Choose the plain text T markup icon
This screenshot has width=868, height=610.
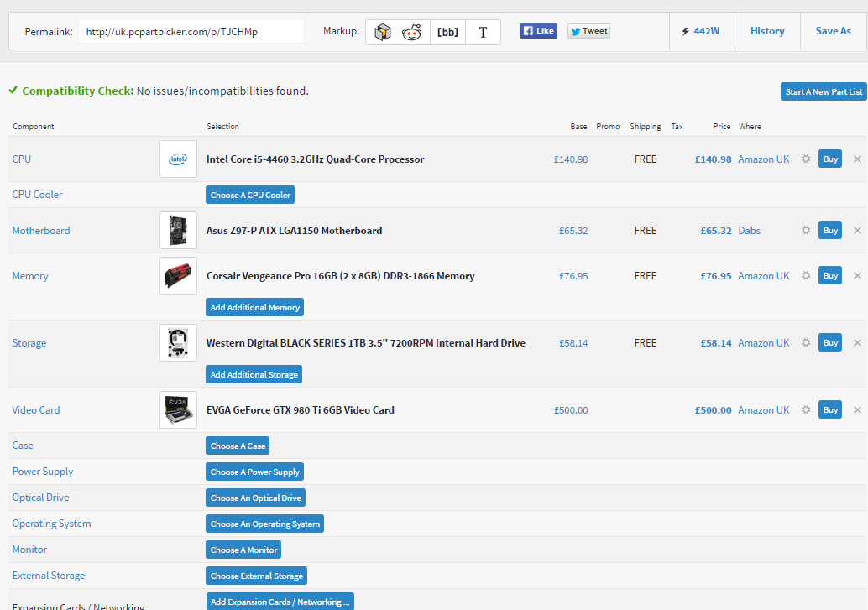coord(483,32)
